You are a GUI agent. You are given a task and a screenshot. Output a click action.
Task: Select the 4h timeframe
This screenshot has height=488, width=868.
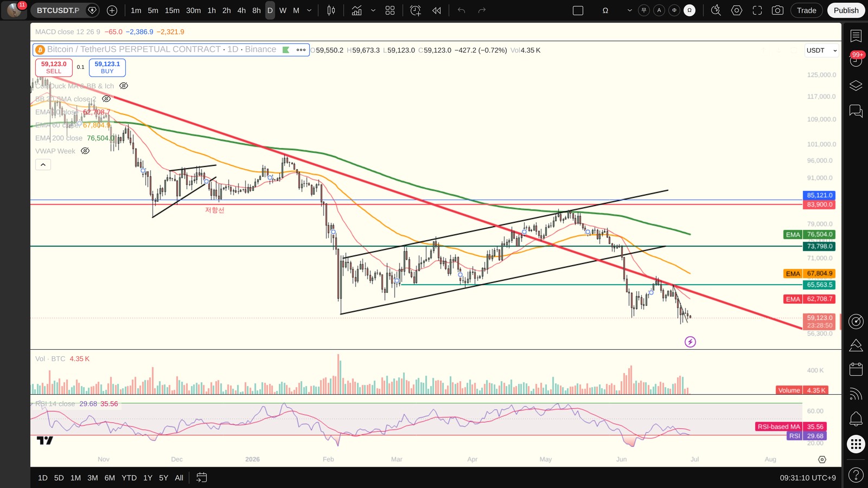tap(241, 10)
